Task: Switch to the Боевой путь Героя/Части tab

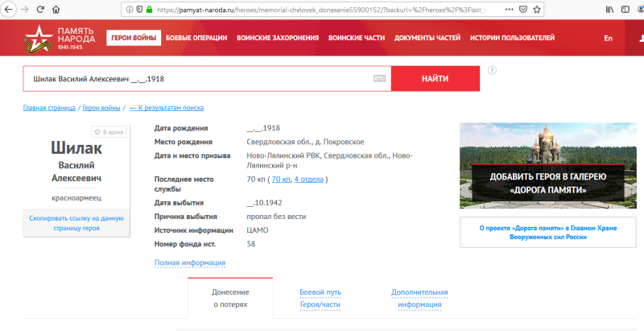Action: [x=320, y=298]
